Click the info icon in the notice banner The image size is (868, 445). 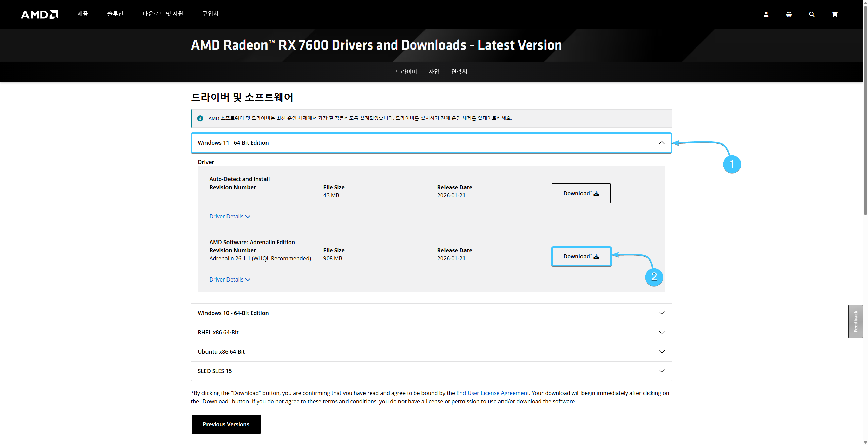(200, 118)
